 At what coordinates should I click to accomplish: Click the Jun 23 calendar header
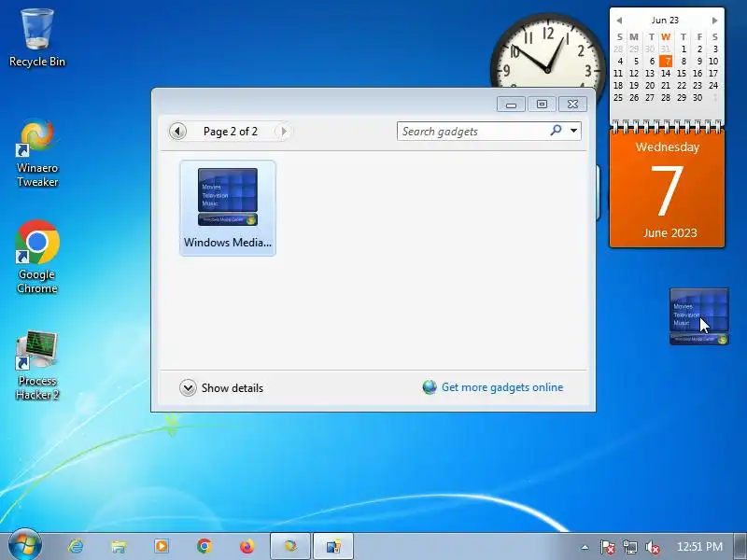tap(665, 20)
